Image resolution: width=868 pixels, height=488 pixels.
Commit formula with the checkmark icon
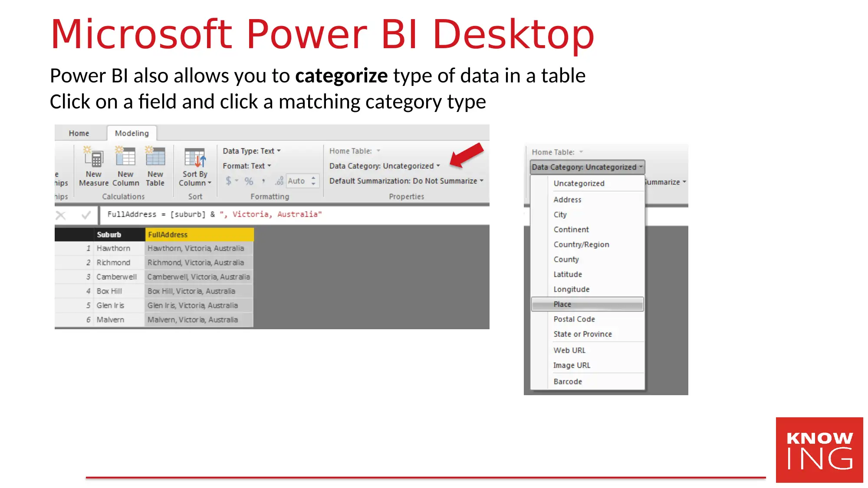click(86, 215)
